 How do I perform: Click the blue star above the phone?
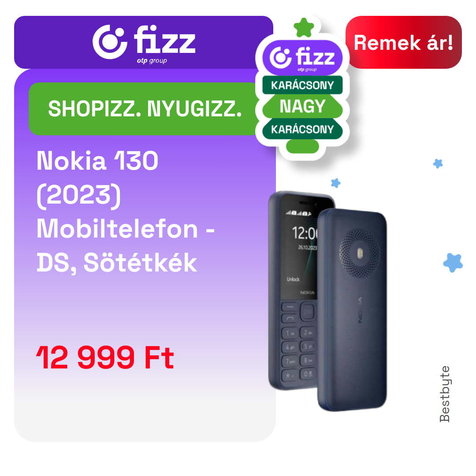click(x=335, y=183)
